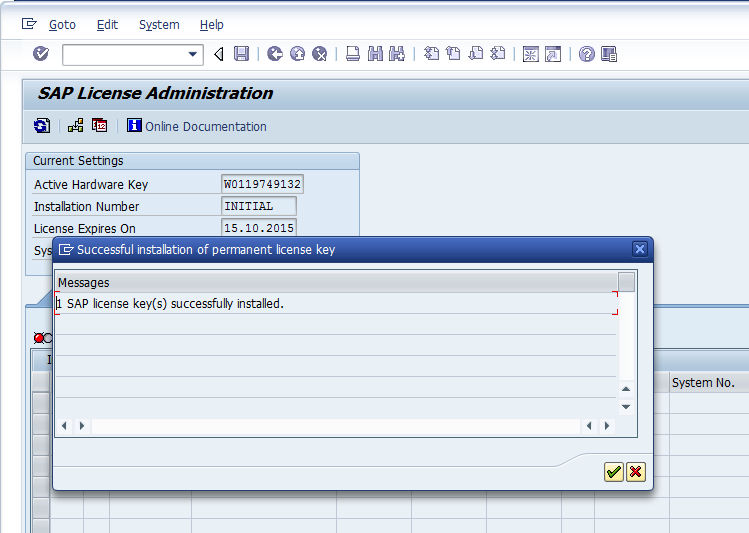Click the green checkmark Enter icon in toolbar
The width and height of the screenshot is (749, 533).
pos(41,53)
